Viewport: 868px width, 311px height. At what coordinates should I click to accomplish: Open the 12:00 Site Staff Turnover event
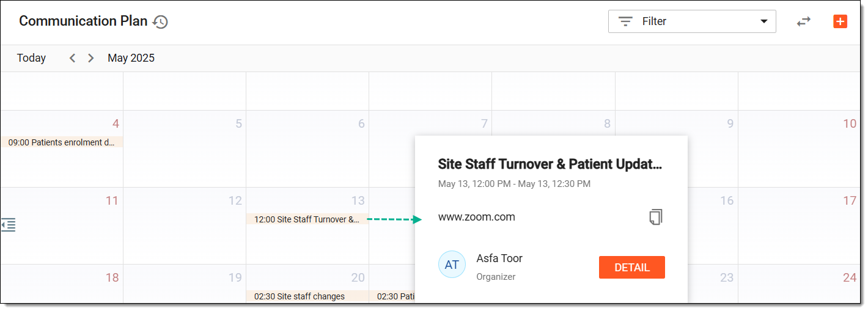pyautogui.click(x=307, y=219)
